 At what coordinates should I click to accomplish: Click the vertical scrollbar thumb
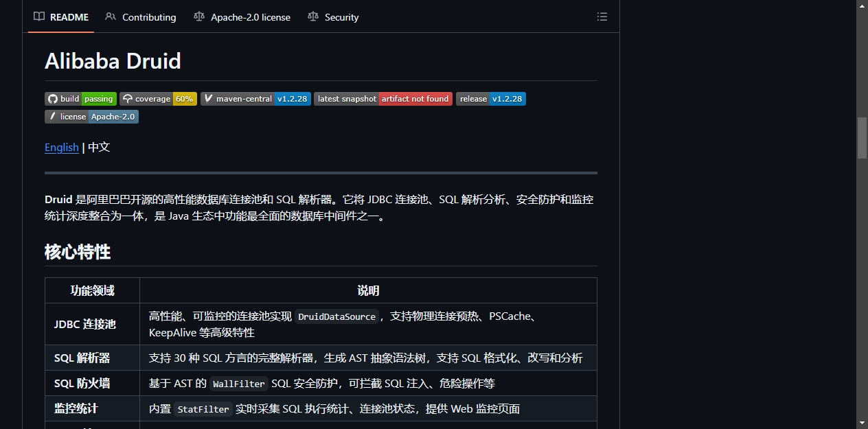point(863,138)
